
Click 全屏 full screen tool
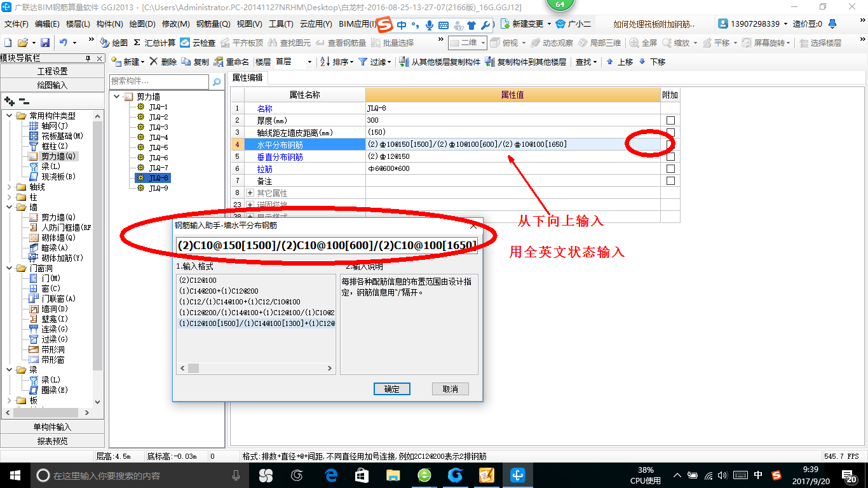tap(644, 43)
